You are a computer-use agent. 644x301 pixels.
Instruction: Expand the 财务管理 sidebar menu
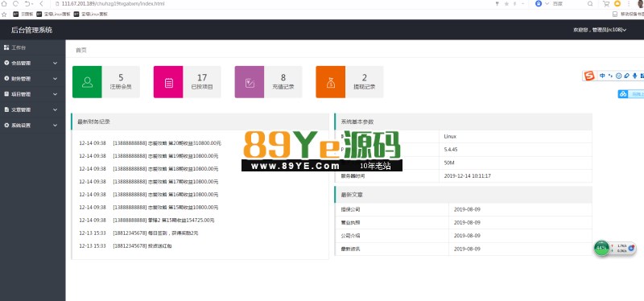[33, 79]
